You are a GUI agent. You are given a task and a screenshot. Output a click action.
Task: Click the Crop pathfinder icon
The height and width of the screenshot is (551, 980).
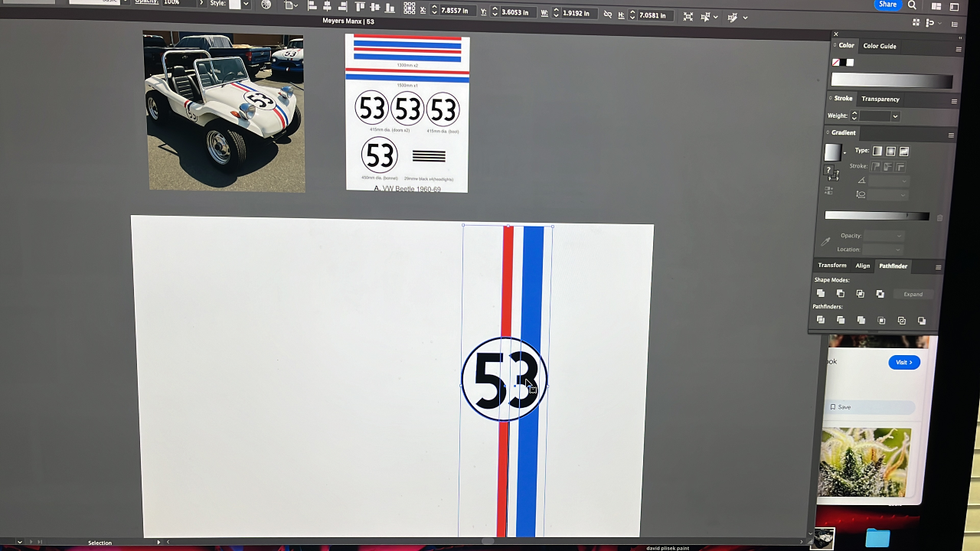[881, 320]
